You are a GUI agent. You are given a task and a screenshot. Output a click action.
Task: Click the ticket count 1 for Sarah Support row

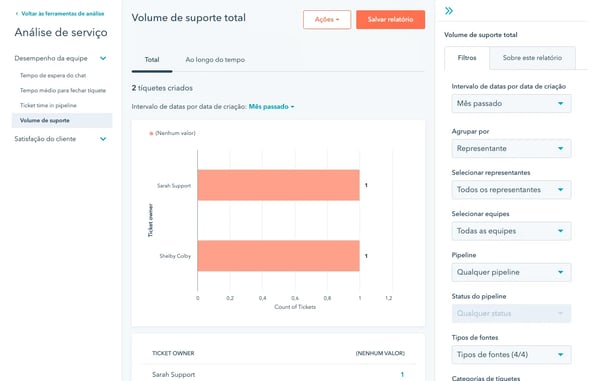pos(402,375)
